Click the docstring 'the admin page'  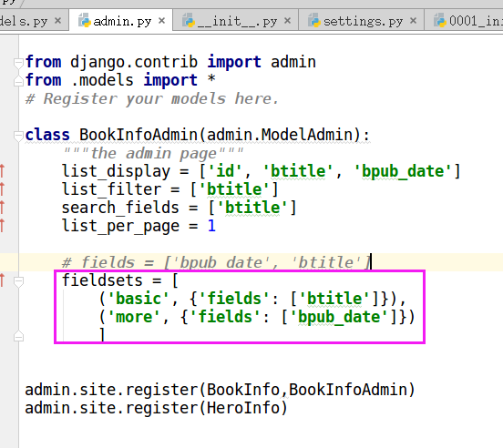pos(153,154)
